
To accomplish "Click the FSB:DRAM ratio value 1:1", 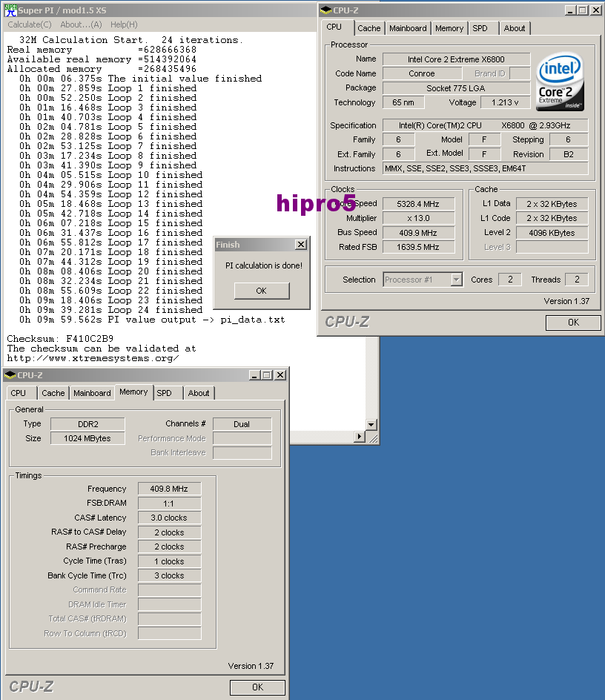I will [x=169, y=503].
